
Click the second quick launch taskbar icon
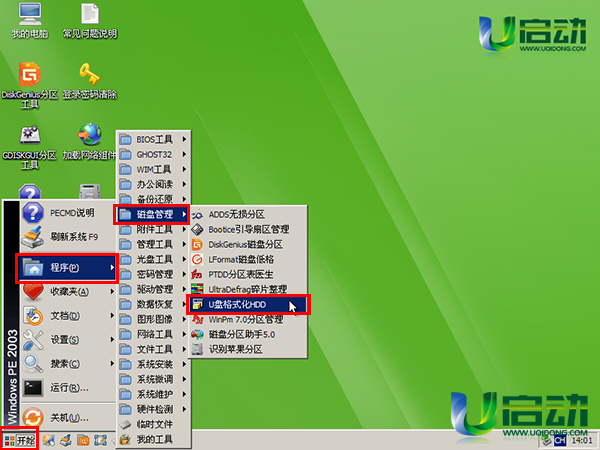click(66, 440)
